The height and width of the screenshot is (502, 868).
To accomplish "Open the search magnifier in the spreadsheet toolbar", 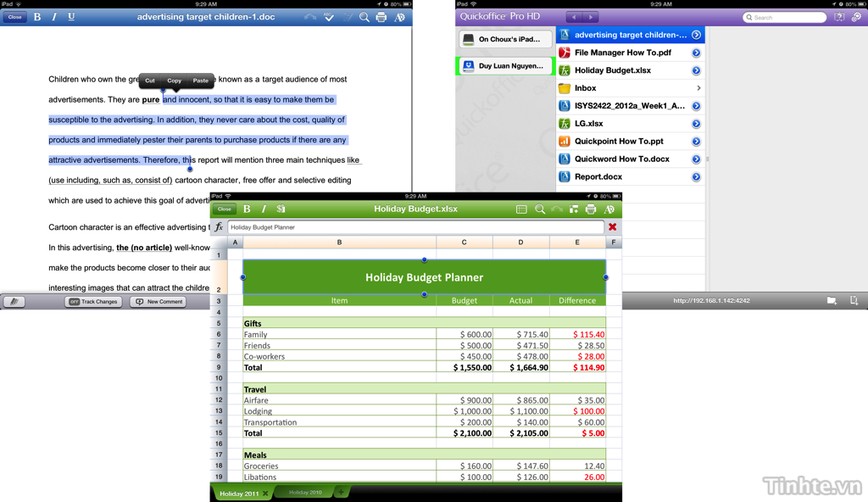I will coord(540,209).
